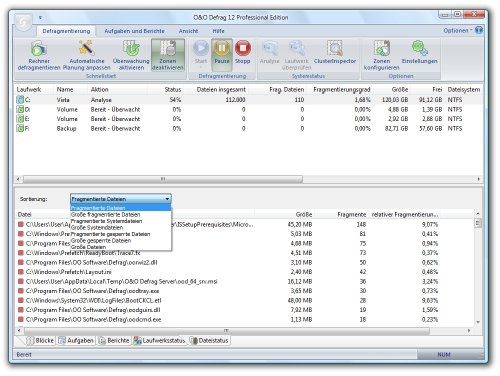
Task: Select ood_64_srv.msi file row
Action: coord(228,281)
